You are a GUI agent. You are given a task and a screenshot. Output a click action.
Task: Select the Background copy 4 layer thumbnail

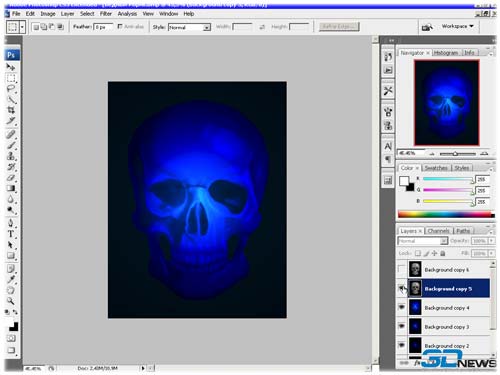(x=415, y=307)
